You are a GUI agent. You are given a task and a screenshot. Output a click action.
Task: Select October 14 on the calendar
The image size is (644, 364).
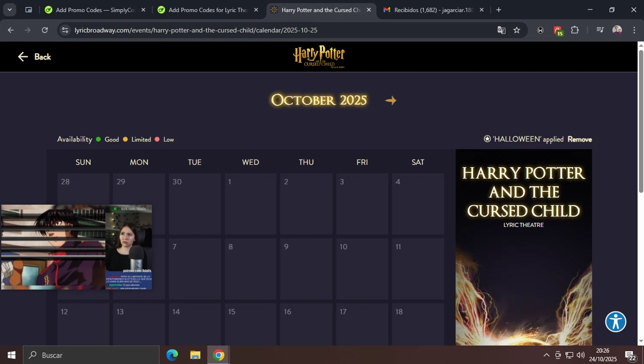195,324
